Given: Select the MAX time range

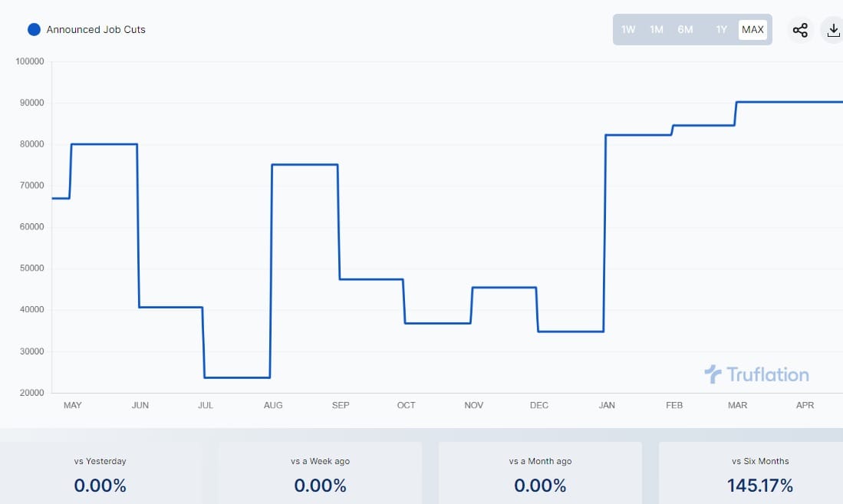Looking at the screenshot, I should click(x=752, y=30).
